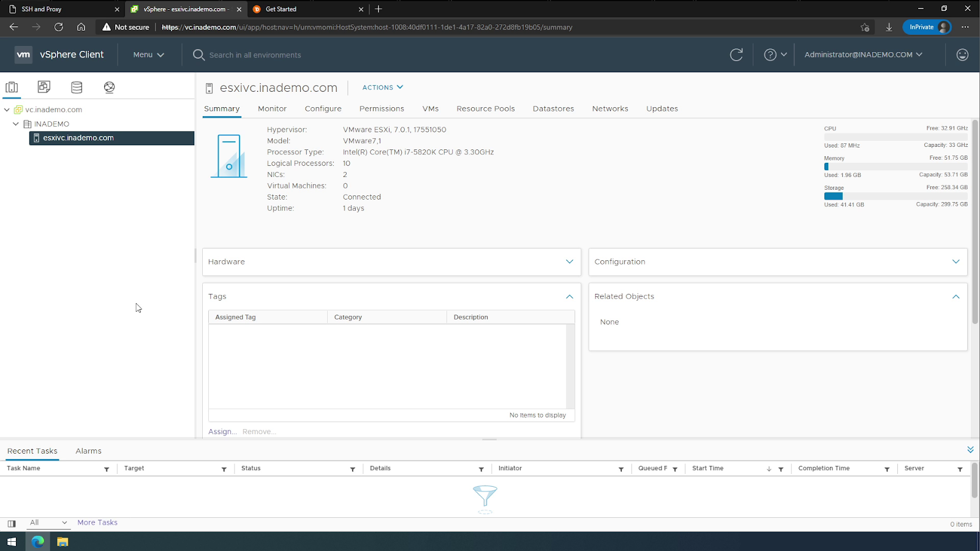980x551 pixels.
Task: Collapse the Recent Tasks bottom pane
Action: coord(970,450)
